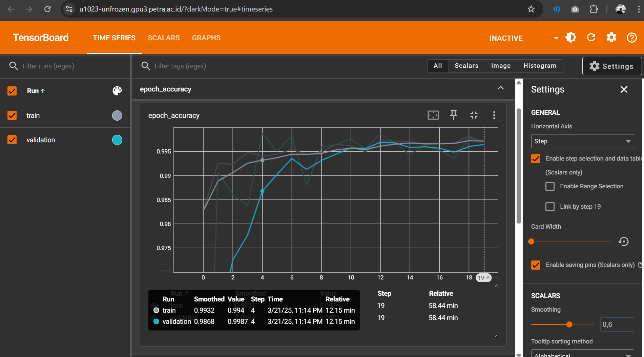Click the browser address bar URL
This screenshot has width=644, height=357.
coord(176,9)
